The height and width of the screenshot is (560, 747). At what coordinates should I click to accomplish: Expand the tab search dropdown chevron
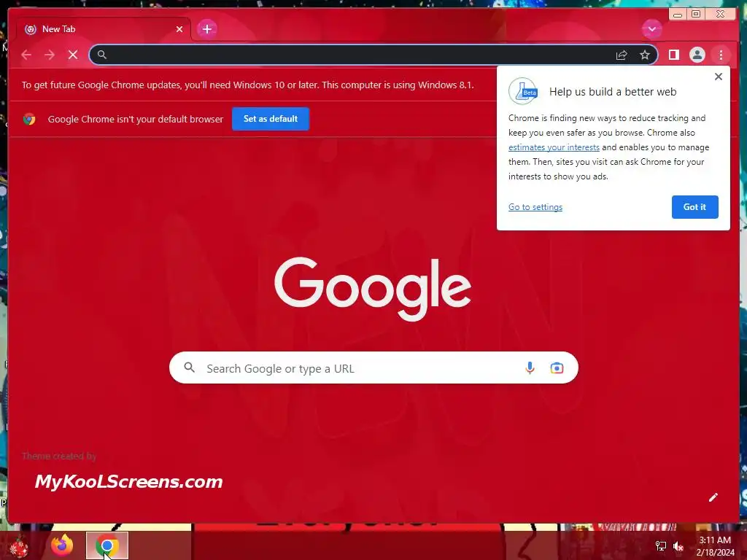click(651, 29)
